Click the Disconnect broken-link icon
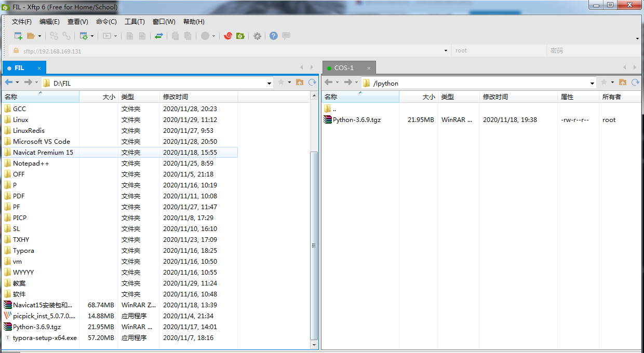 coord(53,36)
